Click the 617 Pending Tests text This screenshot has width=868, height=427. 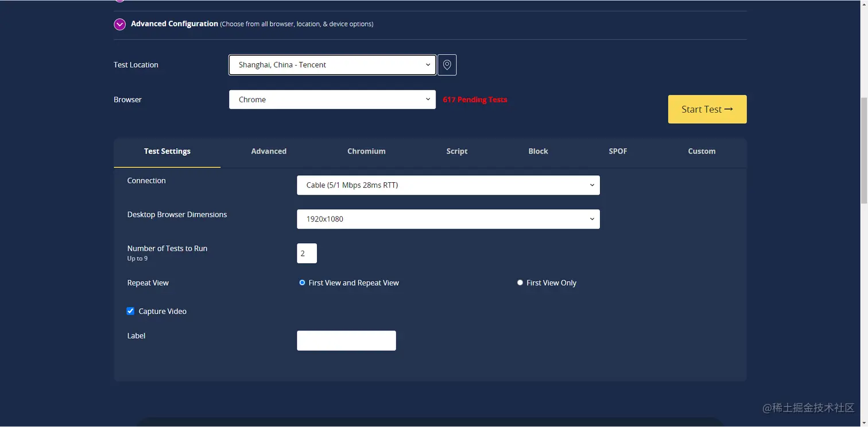click(x=475, y=99)
